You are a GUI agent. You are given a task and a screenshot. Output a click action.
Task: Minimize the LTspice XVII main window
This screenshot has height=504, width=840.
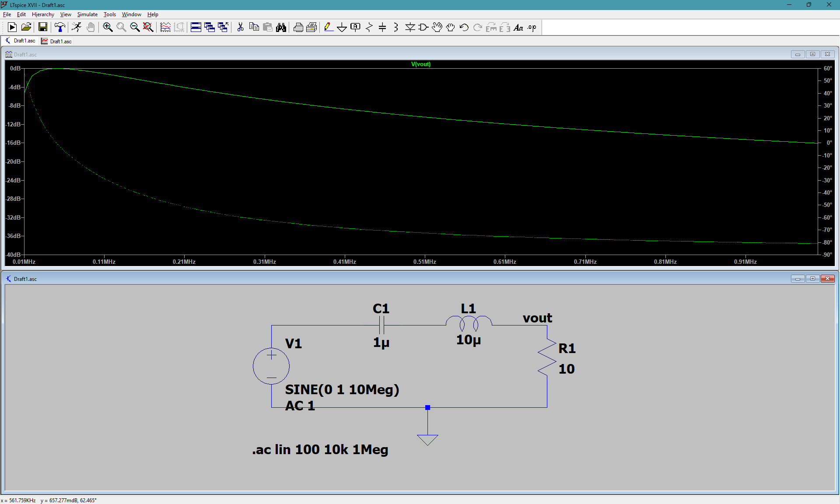tap(789, 5)
